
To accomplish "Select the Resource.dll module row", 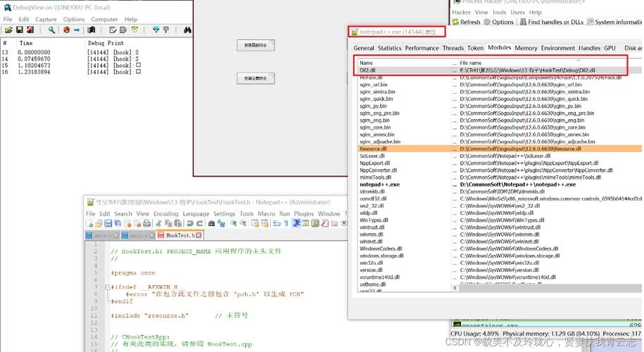I will point(500,149).
